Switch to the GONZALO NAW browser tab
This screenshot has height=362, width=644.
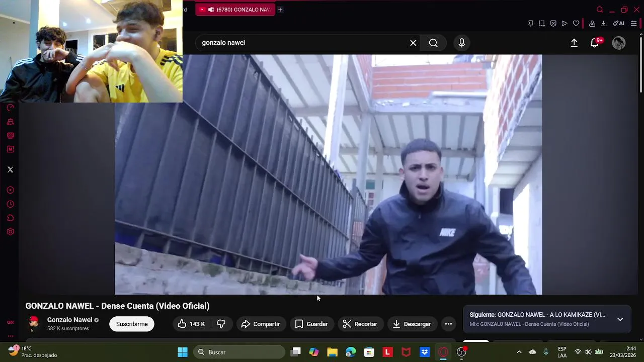(235, 10)
